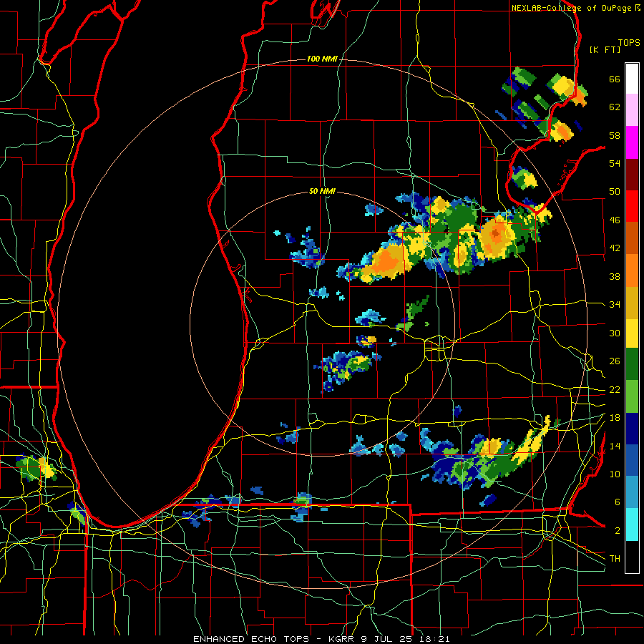Image resolution: width=644 pixels, height=644 pixels.
Task: Click the legend value 30
Action: click(615, 333)
